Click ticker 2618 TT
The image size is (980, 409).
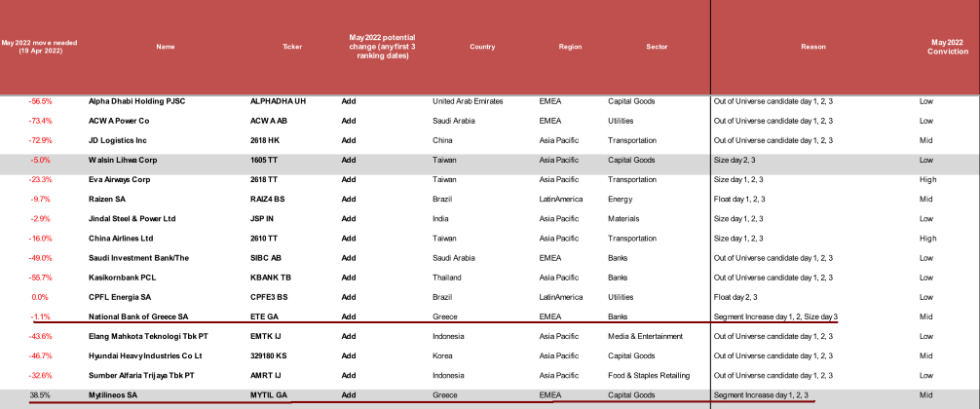click(264, 180)
